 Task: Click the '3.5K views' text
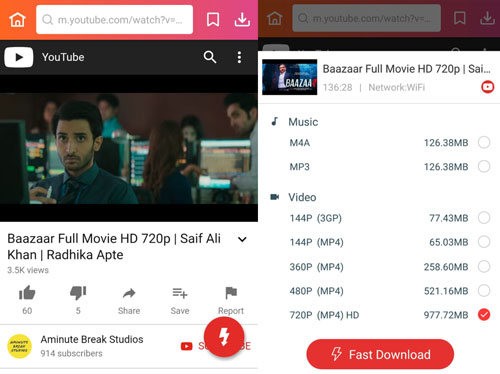coord(28,270)
